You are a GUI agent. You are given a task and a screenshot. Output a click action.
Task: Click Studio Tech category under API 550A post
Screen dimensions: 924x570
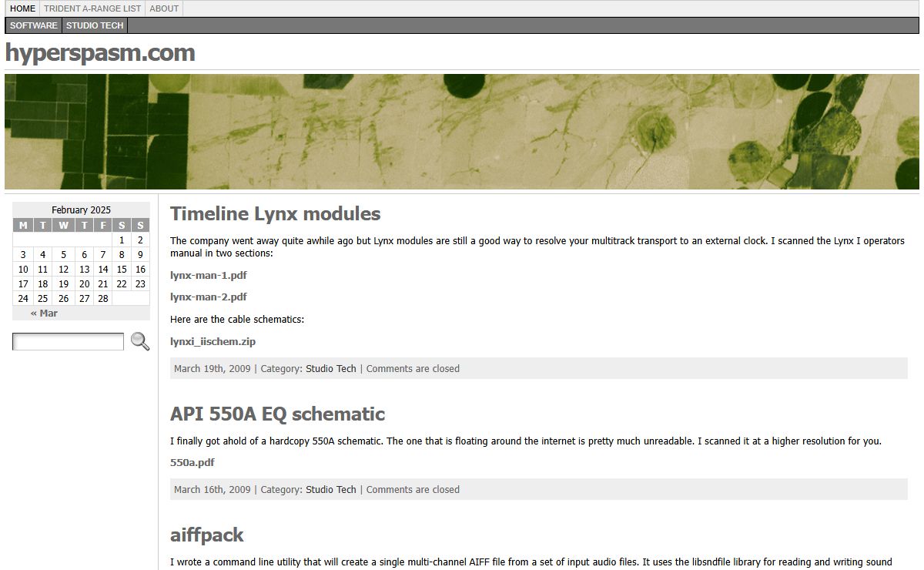tap(331, 490)
